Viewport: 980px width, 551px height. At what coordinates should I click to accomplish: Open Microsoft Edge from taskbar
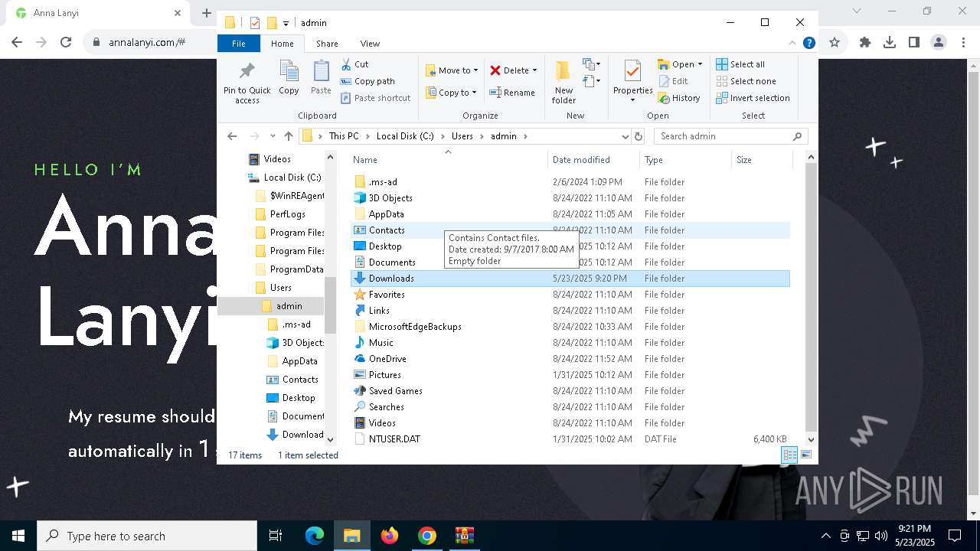pos(315,536)
